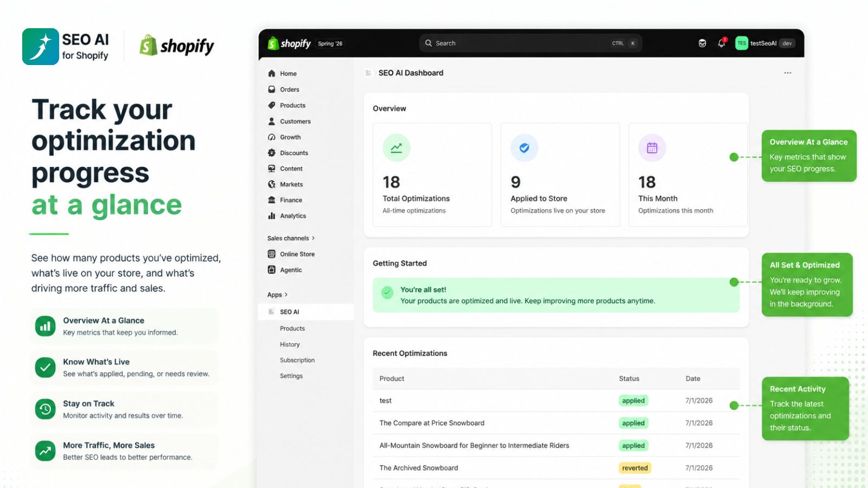
Task: Open the three-dot menu on SEO AI Dashboard
Action: 788,73
